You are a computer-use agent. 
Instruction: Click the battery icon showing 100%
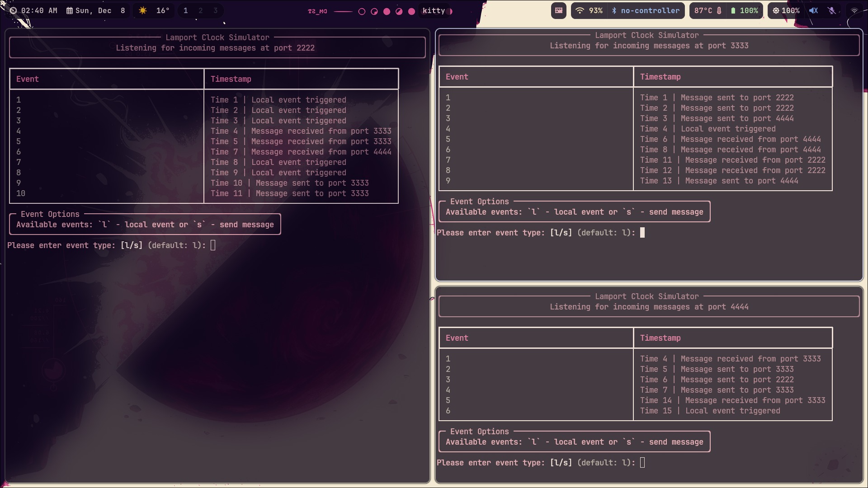733,10
